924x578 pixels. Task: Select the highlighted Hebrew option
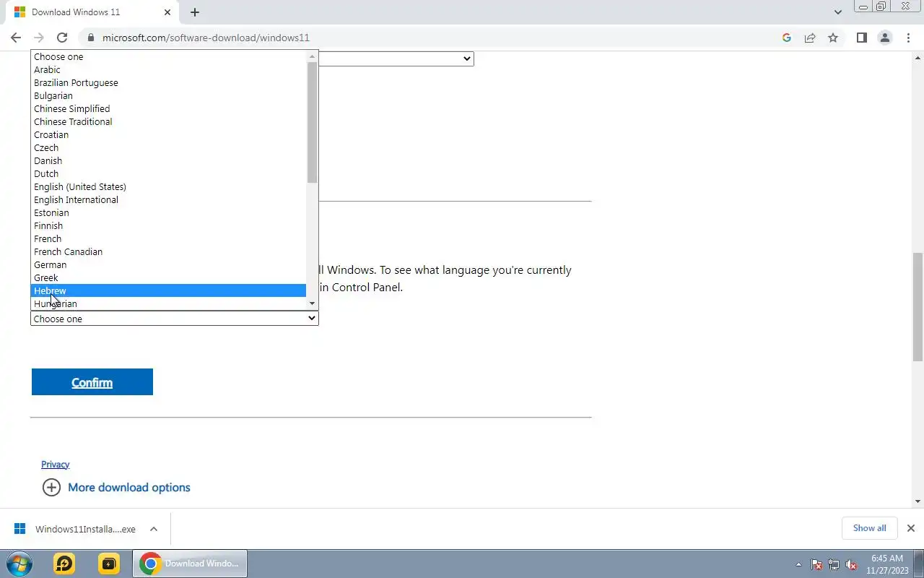169,290
